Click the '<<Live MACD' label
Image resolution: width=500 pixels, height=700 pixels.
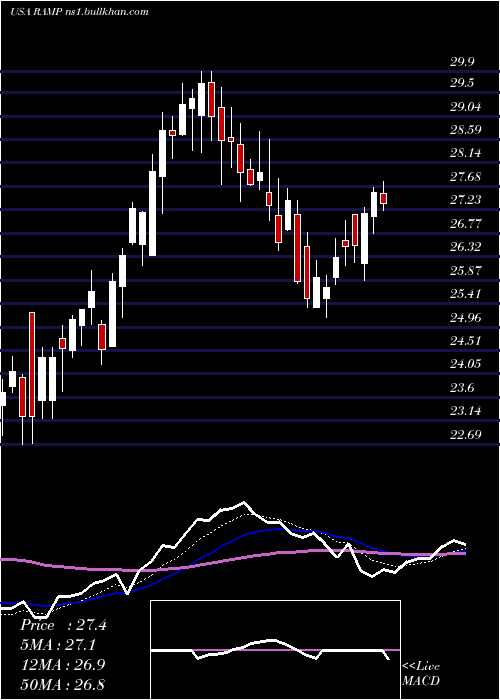421,673
